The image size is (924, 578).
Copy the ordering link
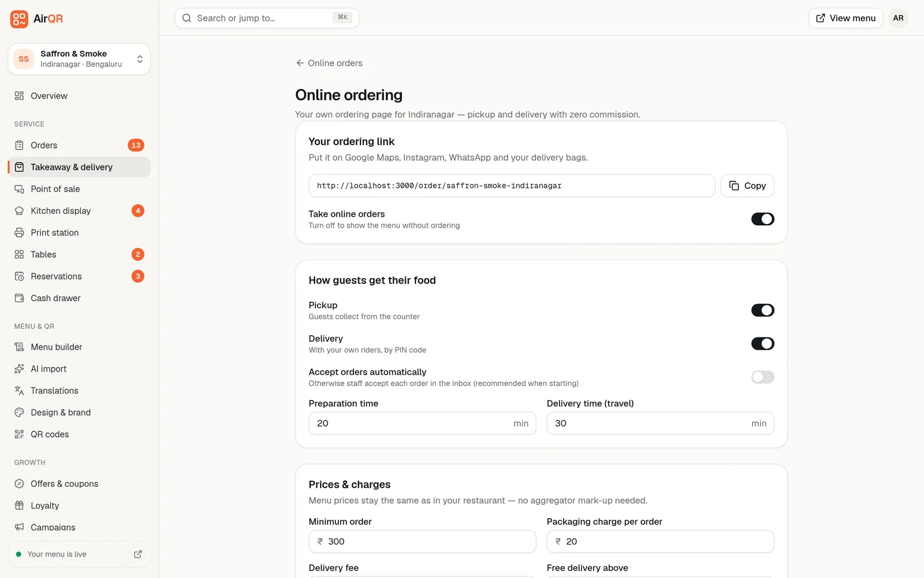click(x=747, y=186)
